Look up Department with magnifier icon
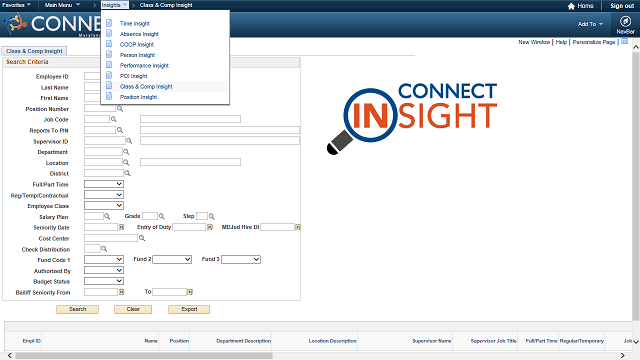This screenshot has width=640, height=360. (126, 152)
